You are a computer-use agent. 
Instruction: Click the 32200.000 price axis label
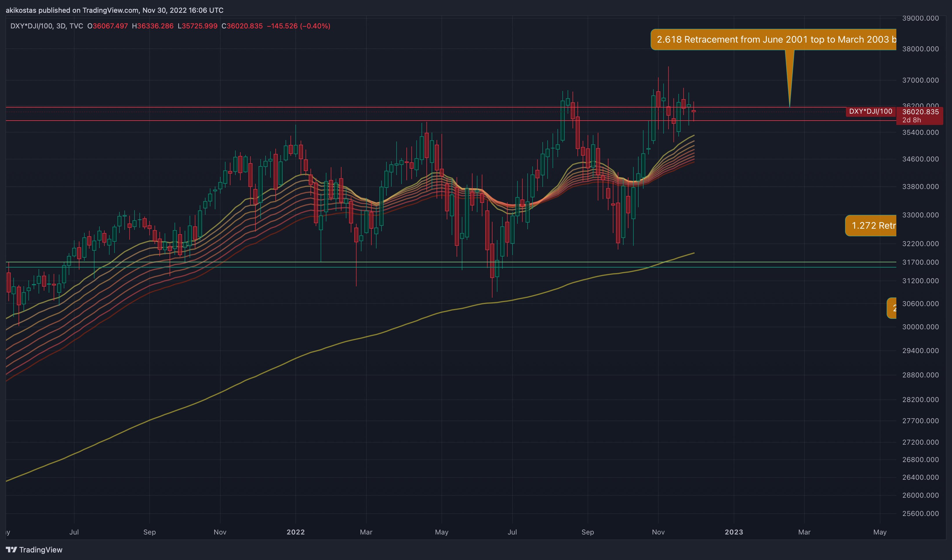[x=920, y=243]
